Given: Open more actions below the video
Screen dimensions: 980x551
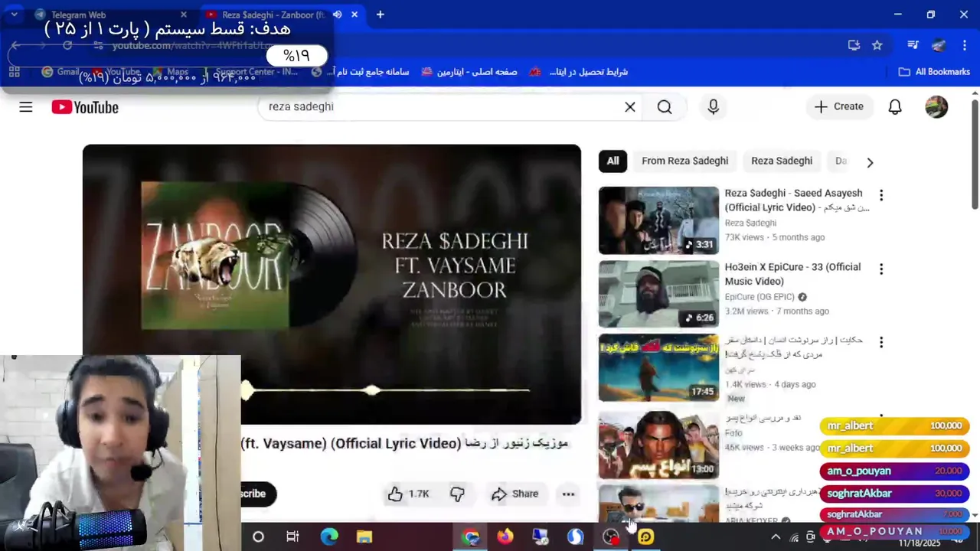Looking at the screenshot, I should (568, 494).
